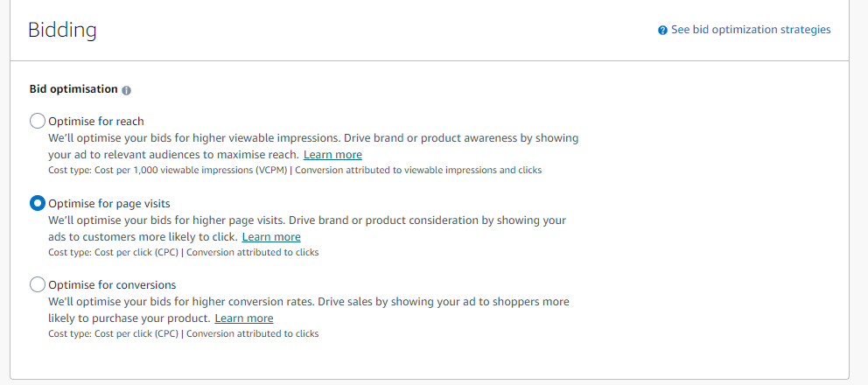Screen dimensions: 868x385
Task: Click the 'Optimise for reach' label text
Action: 96,122
